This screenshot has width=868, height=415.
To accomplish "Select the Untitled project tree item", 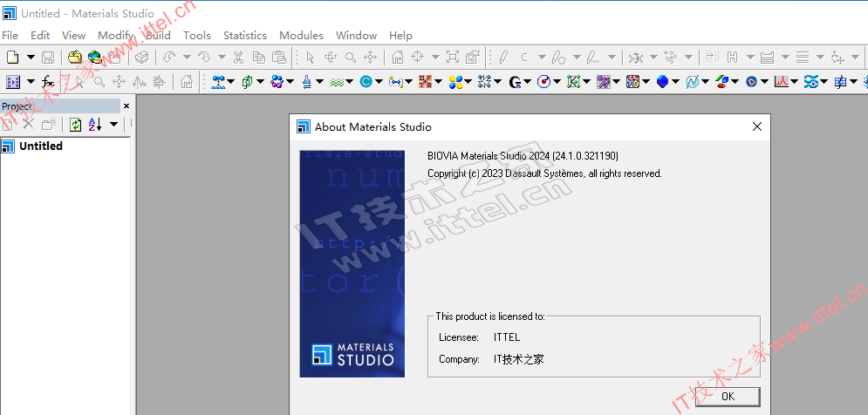I will tap(40, 146).
